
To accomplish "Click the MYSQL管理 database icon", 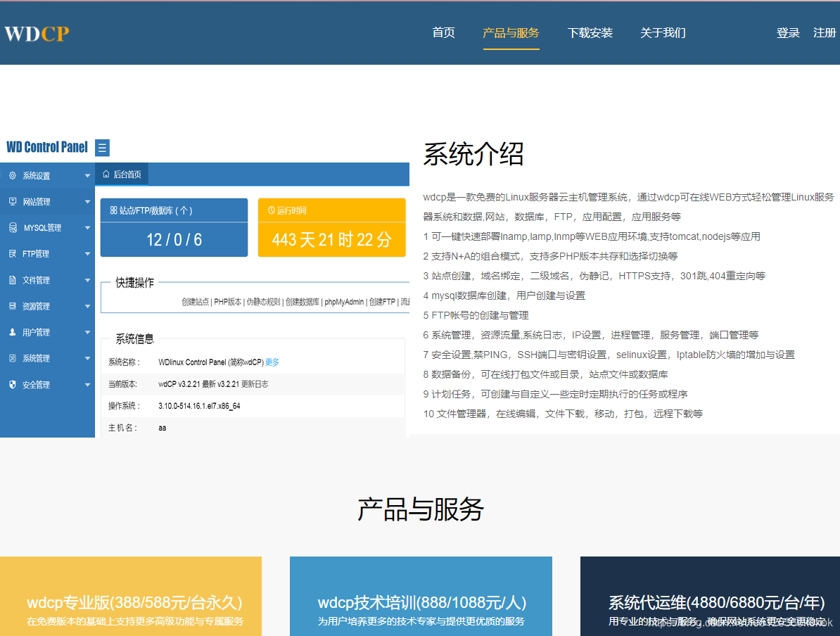I will (13, 228).
